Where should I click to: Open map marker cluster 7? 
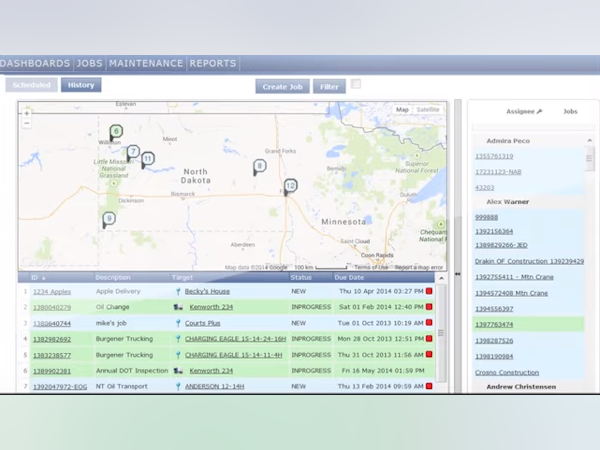(133, 152)
